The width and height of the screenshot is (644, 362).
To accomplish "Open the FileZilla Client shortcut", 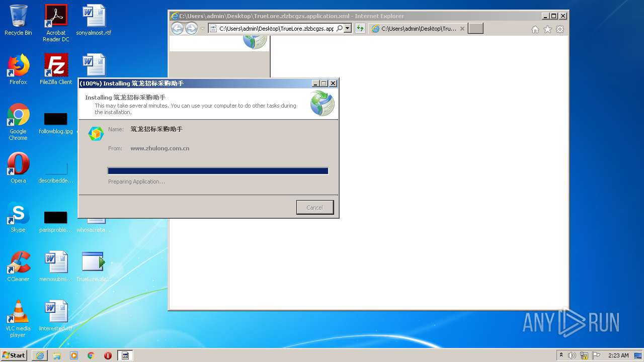I will [x=56, y=69].
